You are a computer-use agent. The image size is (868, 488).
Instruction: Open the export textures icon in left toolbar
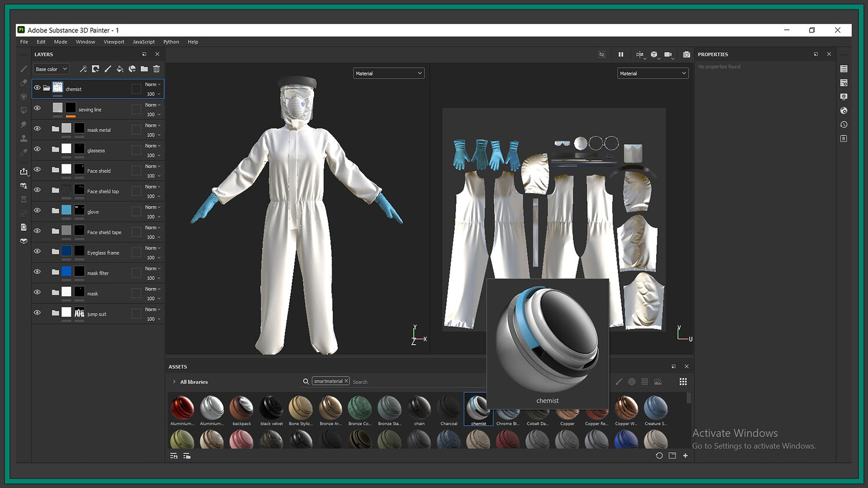click(24, 171)
